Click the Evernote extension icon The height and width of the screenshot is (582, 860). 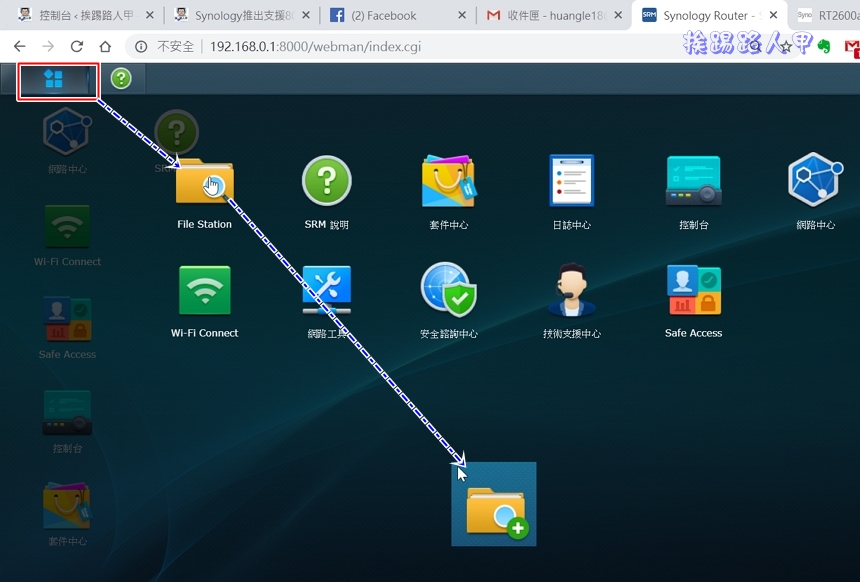824,47
